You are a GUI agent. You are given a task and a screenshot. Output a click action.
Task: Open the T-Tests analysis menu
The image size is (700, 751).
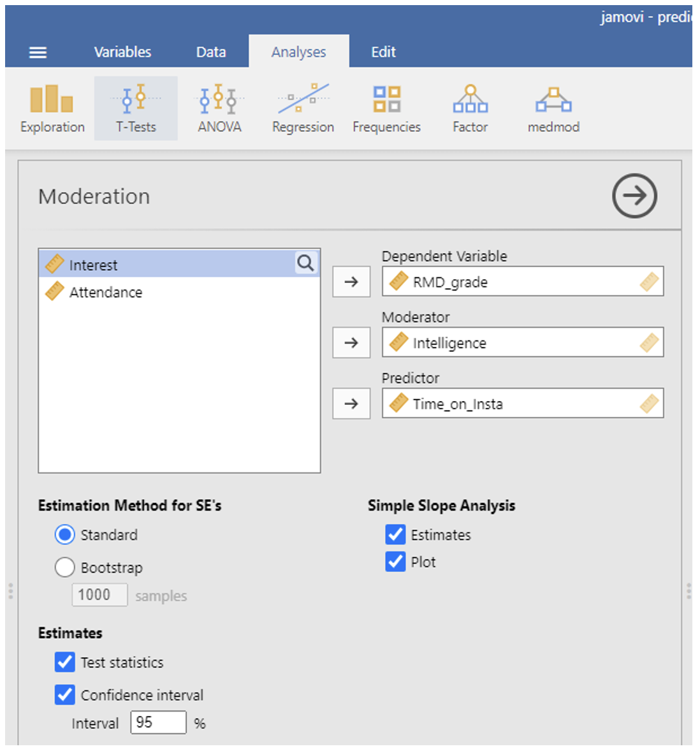(136, 109)
